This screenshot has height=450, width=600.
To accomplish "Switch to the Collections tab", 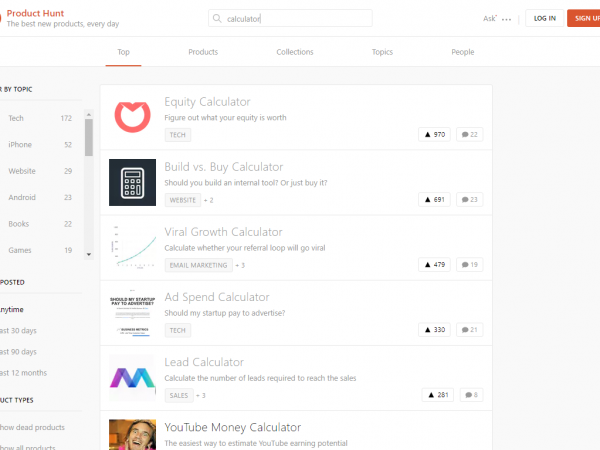I will pos(295,52).
